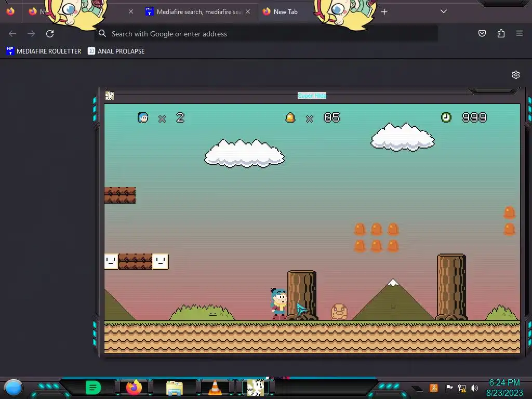
Task: Close the first browser tab
Action: pyautogui.click(x=131, y=11)
